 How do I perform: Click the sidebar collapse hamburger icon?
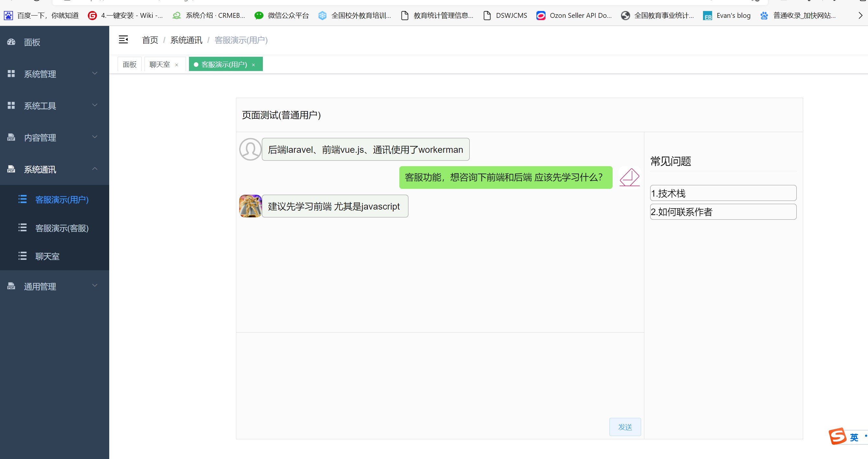[123, 40]
